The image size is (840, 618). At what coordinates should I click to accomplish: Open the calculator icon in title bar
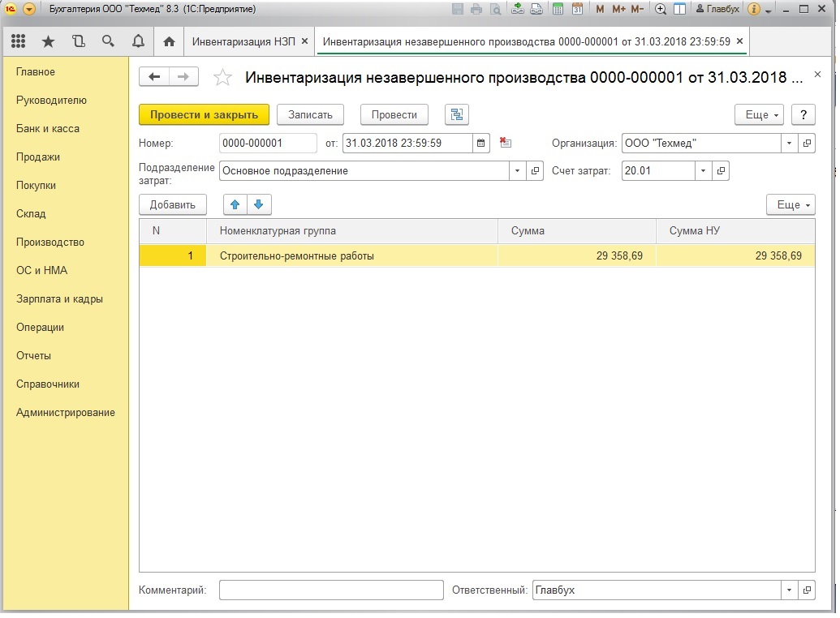point(558,9)
